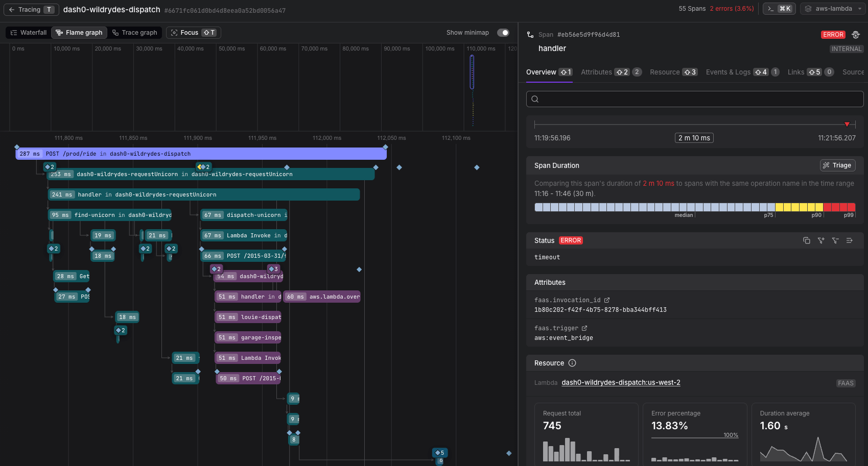Toggle the Show minimap switch
The height and width of the screenshot is (466, 868).
tap(503, 33)
